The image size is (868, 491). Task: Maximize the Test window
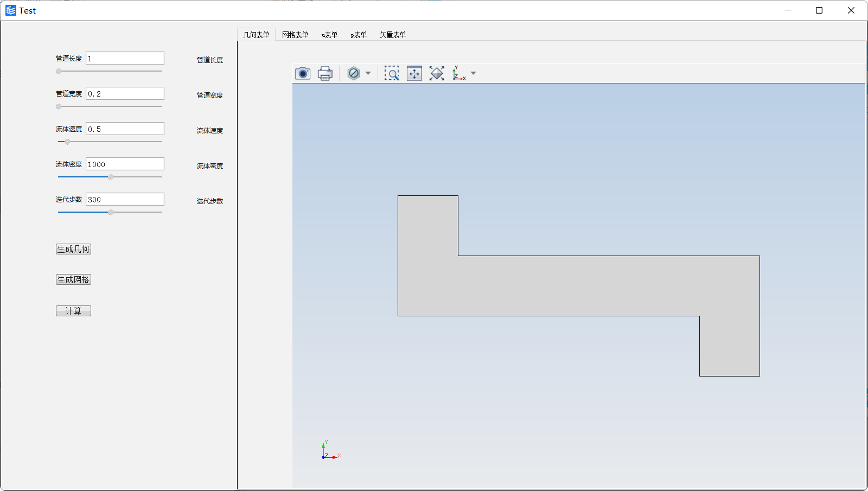point(819,10)
